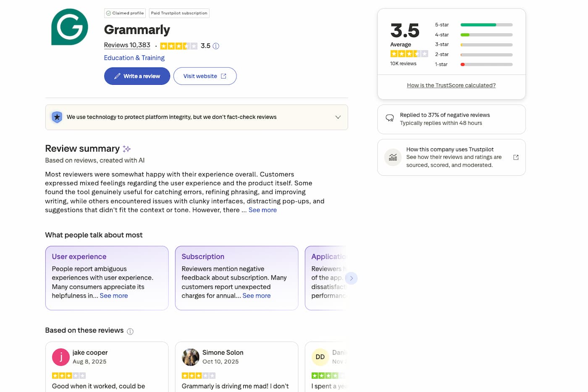Click the Grammarly logo icon
This screenshot has height=392, width=588.
(70, 26)
